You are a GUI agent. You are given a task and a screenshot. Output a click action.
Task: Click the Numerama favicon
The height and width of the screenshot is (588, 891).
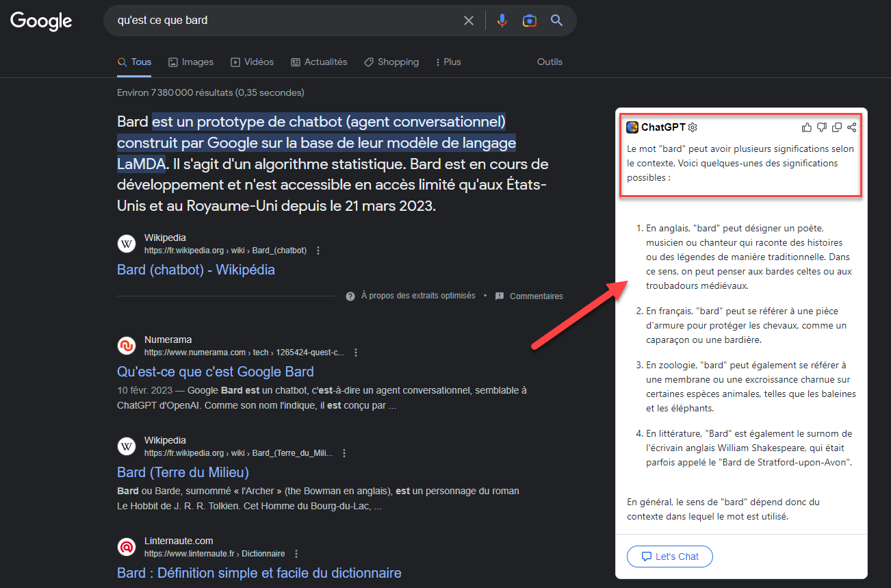point(127,346)
